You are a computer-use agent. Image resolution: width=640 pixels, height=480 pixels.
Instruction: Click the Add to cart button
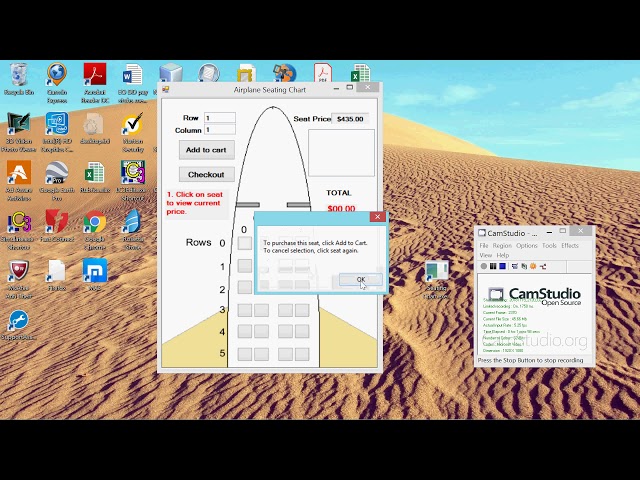coord(207,150)
